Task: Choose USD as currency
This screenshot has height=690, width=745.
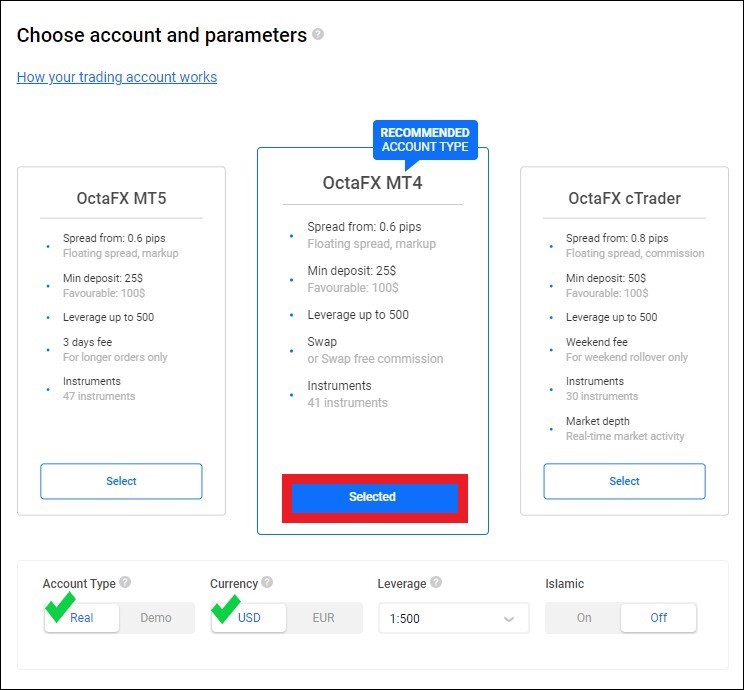Action: point(249,618)
